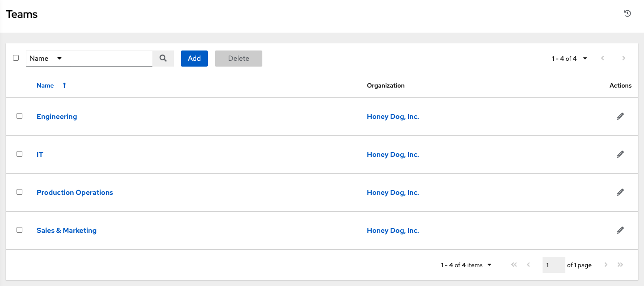Click the last page double-arrow control
Screen dimensions: 644x286
tap(620, 265)
